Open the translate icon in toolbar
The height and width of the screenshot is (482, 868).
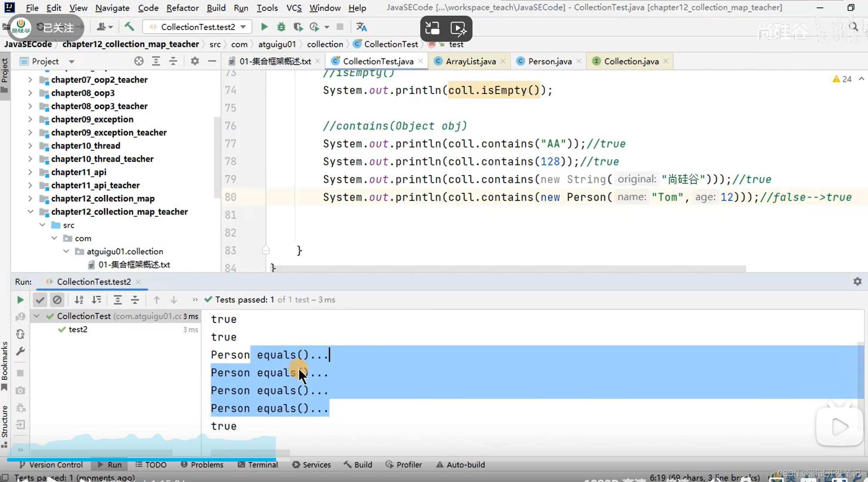(x=362, y=27)
